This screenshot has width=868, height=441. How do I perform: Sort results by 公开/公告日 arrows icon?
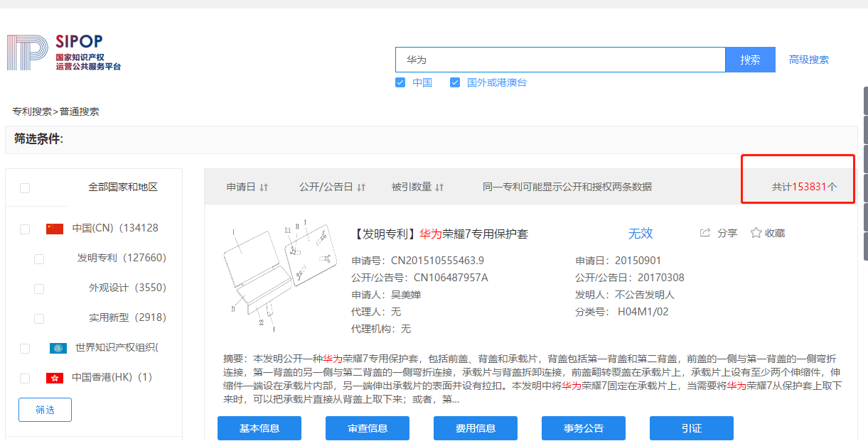361,187
